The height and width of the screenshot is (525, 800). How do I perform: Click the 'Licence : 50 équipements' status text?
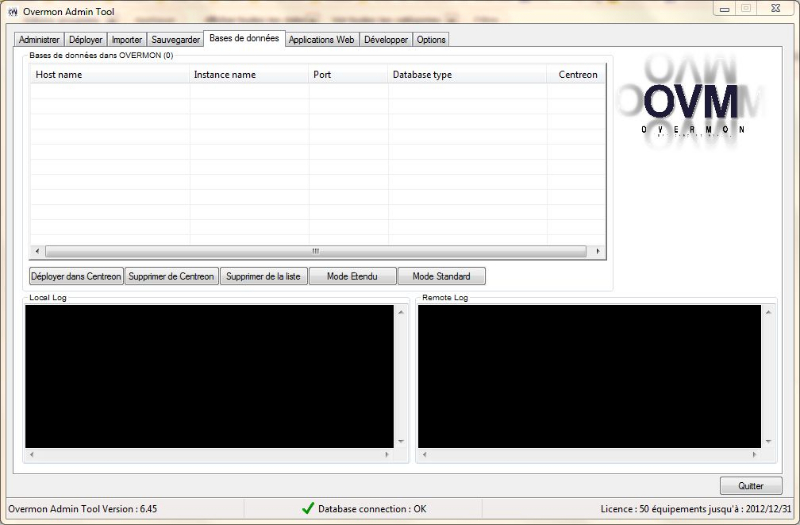click(x=696, y=509)
